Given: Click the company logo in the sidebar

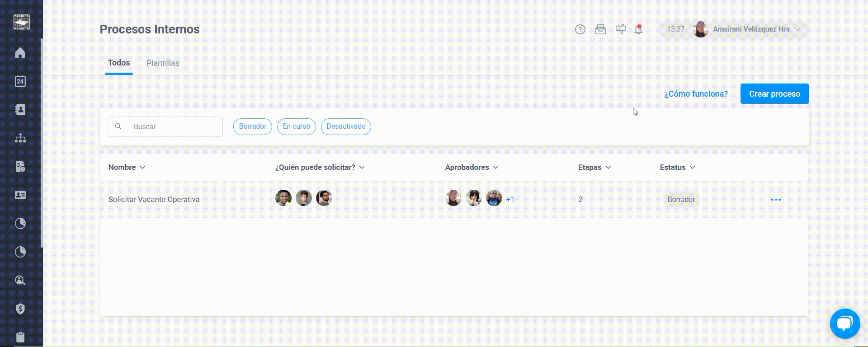Looking at the screenshot, I should (x=21, y=22).
